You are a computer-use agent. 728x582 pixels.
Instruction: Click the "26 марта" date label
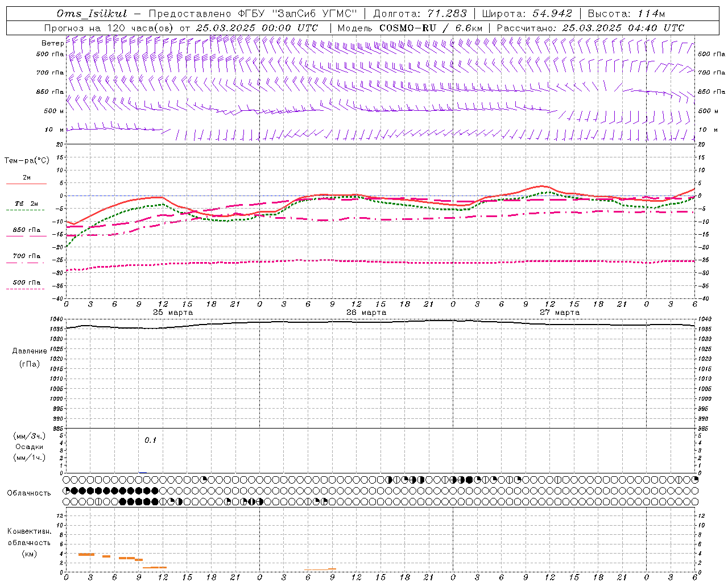point(366,313)
